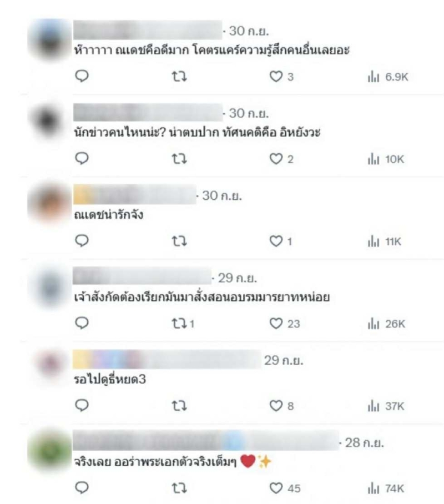Open the 28 ก.ย. date link

coord(364,442)
